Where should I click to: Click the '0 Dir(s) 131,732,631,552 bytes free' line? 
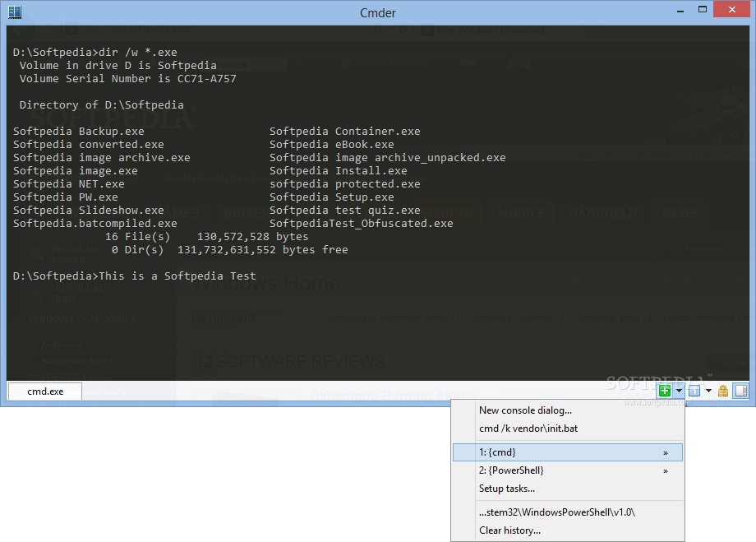pyautogui.click(x=230, y=249)
